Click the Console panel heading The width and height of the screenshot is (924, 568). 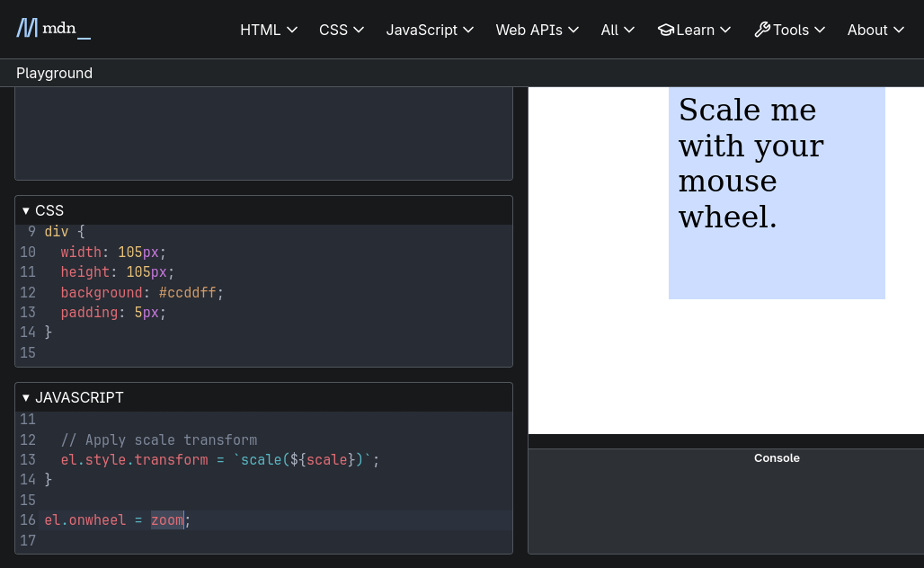coord(777,458)
